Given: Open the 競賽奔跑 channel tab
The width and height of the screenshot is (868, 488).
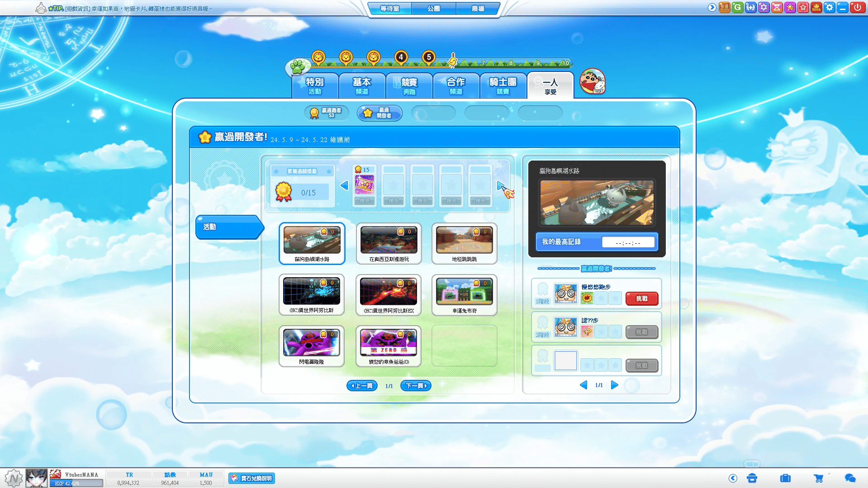Looking at the screenshot, I should 409,85.
